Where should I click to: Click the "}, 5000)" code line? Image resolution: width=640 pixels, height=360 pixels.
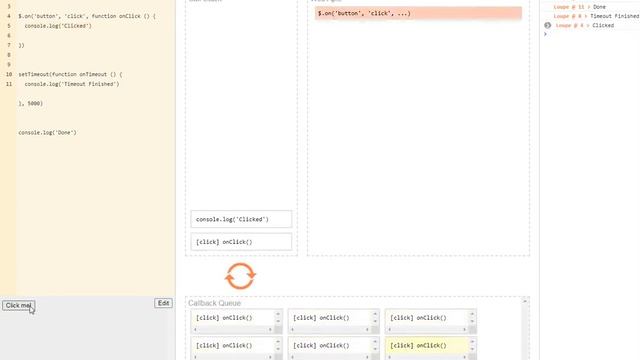[x=31, y=103]
